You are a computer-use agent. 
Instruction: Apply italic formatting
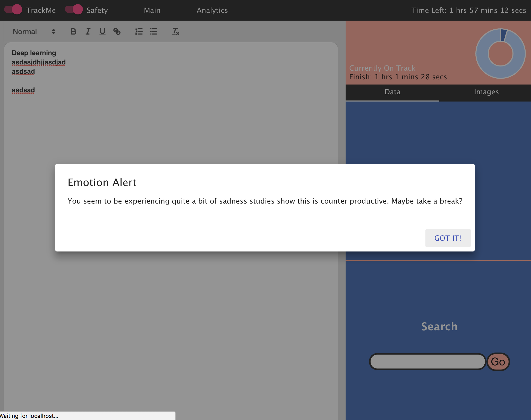88,31
